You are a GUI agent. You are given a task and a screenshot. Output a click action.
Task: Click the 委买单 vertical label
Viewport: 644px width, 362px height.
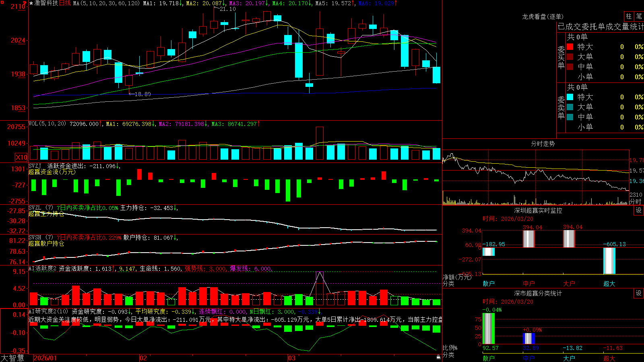pos(561,57)
